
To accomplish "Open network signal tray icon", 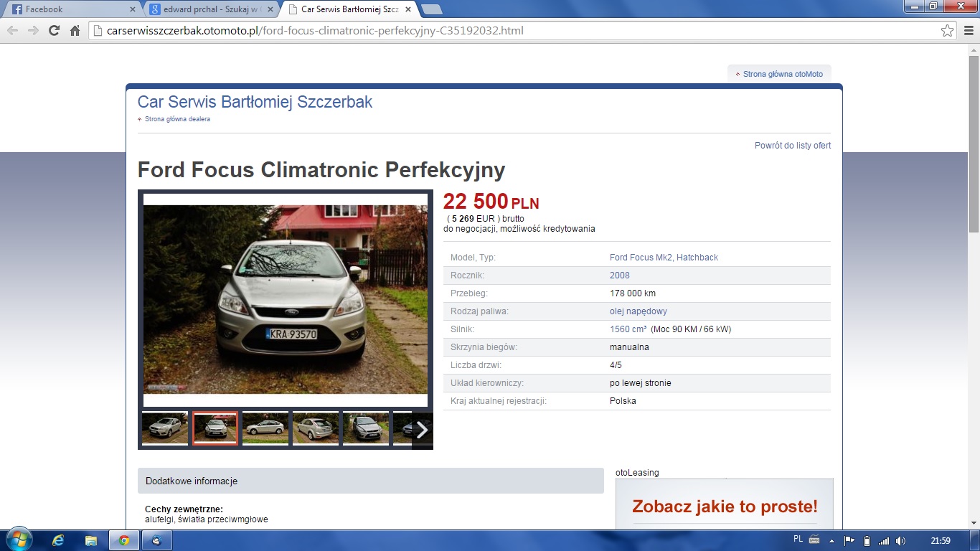I will click(x=884, y=540).
